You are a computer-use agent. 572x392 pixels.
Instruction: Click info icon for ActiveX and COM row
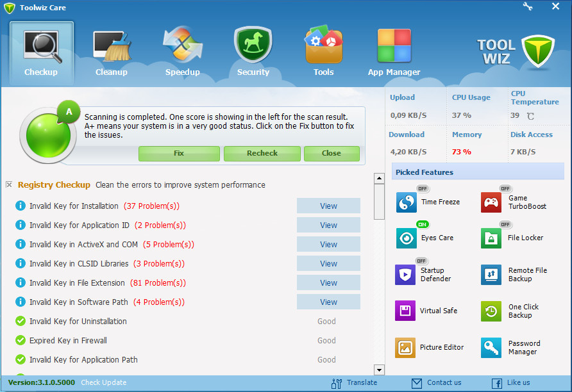(x=21, y=244)
